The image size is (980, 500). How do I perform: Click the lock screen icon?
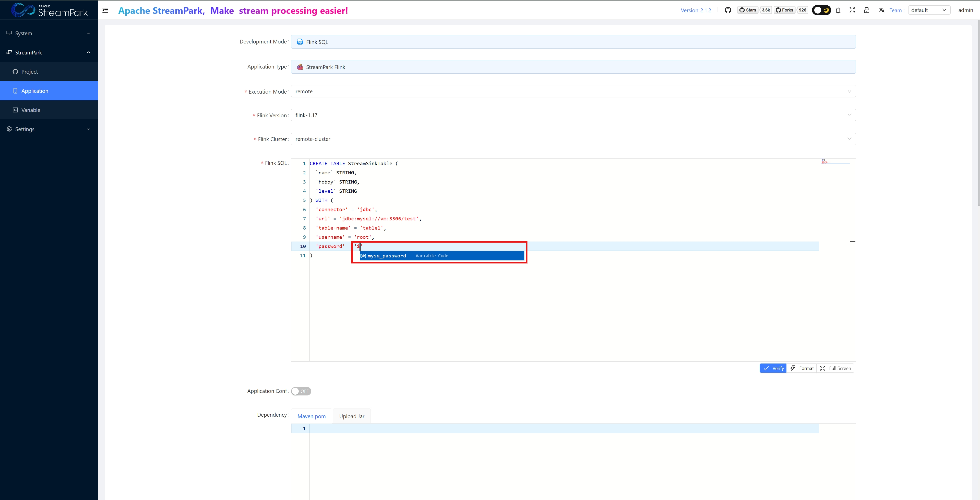[x=867, y=10]
